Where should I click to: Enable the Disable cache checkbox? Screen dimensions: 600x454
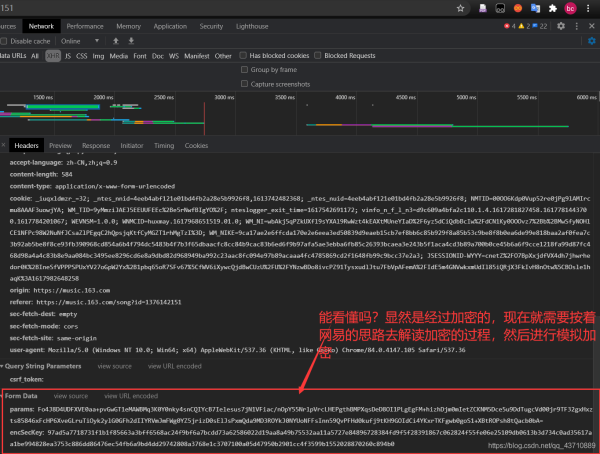[5, 41]
